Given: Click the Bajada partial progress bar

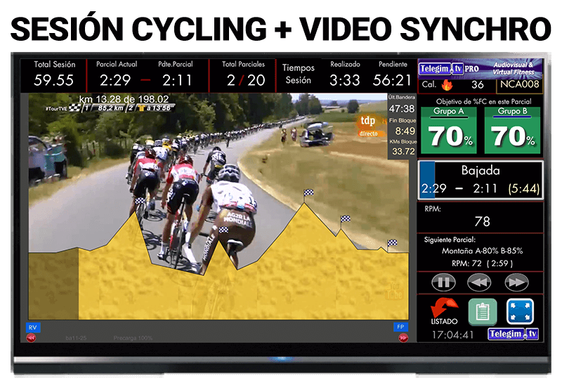Looking at the screenshot, I should point(481,181).
